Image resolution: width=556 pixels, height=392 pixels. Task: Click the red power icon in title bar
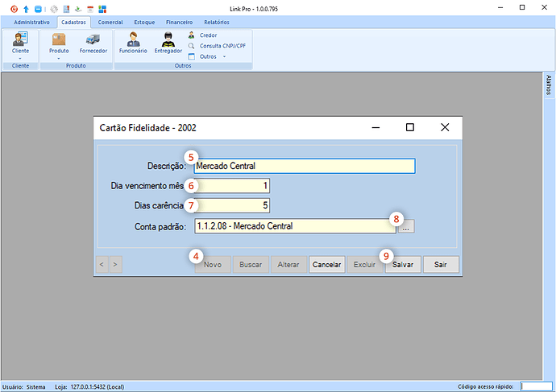pyautogui.click(x=14, y=7)
